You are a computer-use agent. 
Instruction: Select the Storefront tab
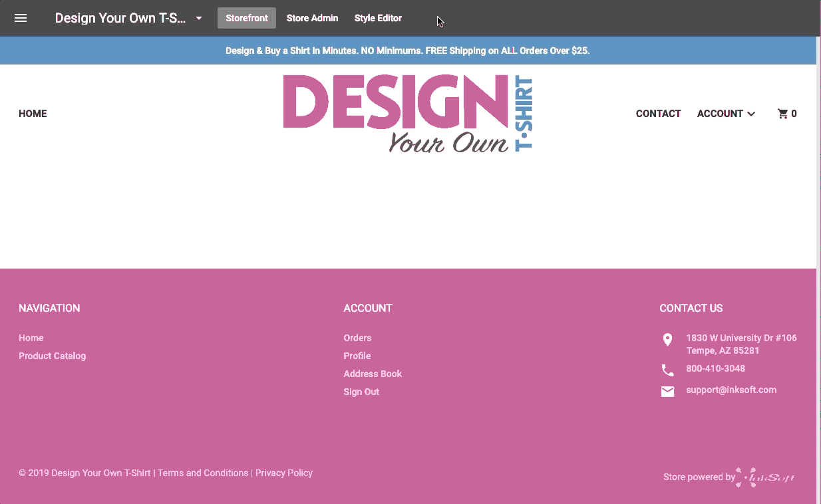[x=246, y=18]
